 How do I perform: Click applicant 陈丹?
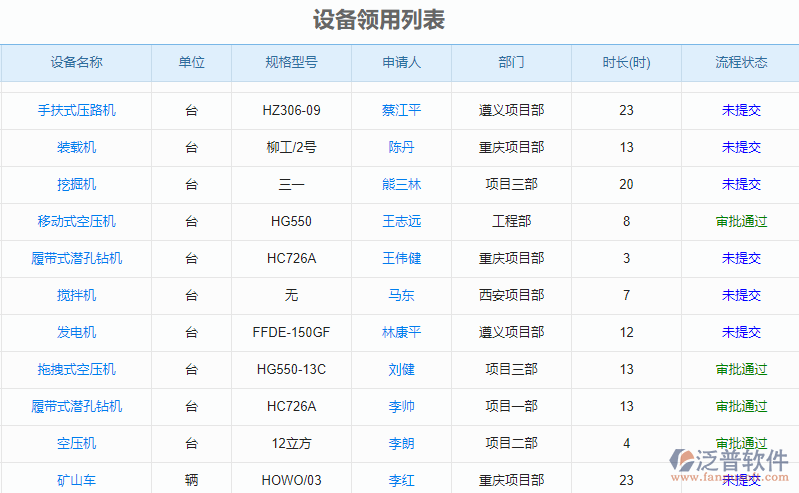click(x=402, y=147)
